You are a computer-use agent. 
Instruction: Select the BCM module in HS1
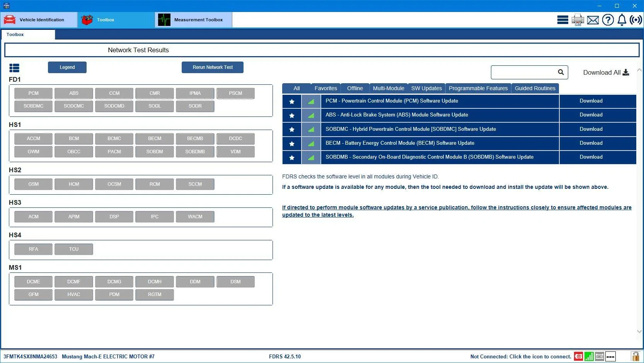74,139
